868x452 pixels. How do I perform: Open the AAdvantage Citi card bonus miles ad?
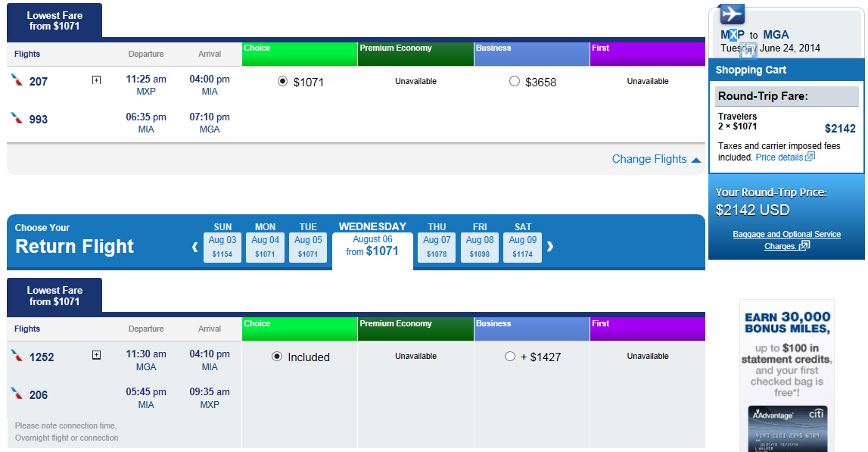786,376
